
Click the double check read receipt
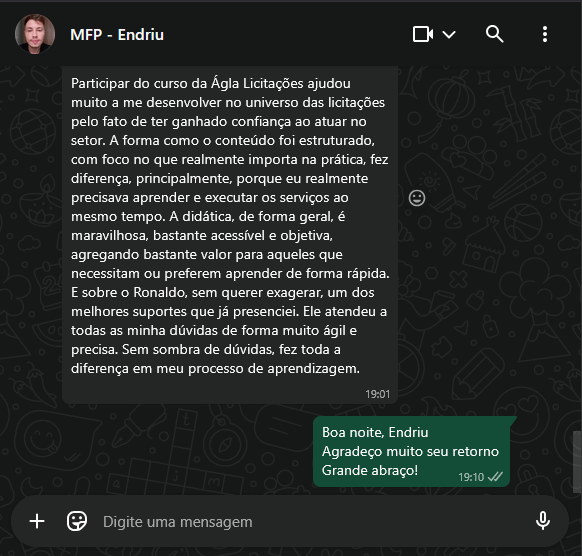click(x=495, y=477)
